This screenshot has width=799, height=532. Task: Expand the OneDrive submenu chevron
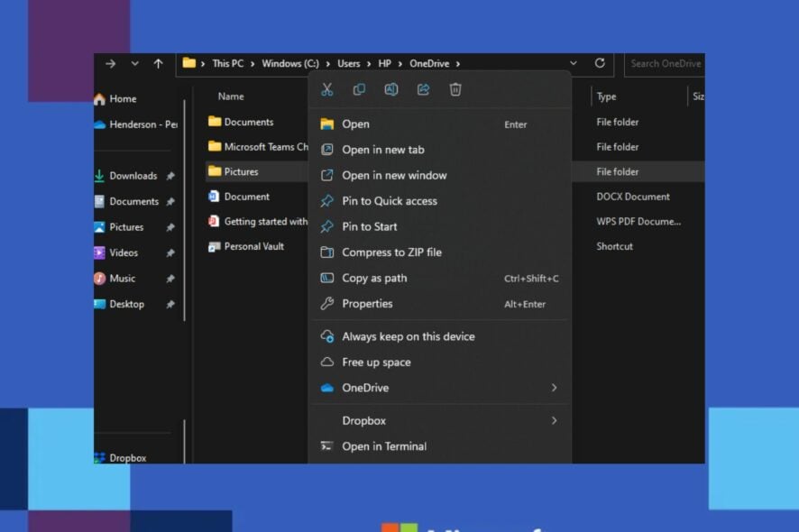(x=554, y=388)
